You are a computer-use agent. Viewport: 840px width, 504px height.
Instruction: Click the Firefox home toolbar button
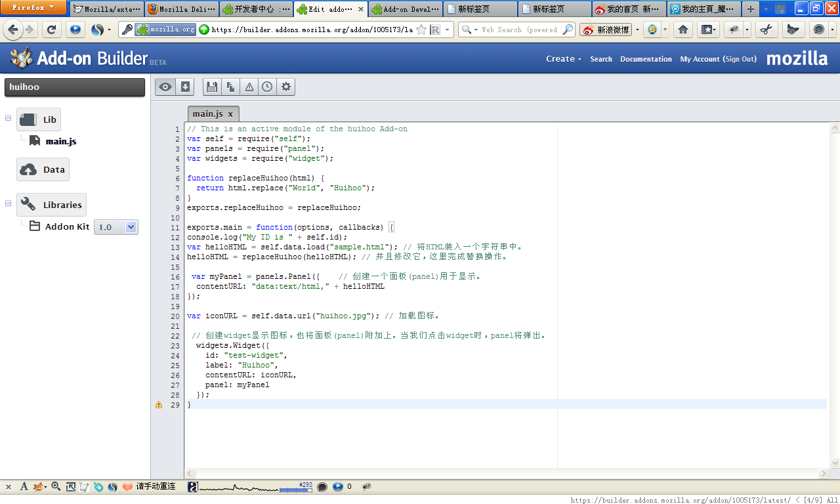point(683,30)
